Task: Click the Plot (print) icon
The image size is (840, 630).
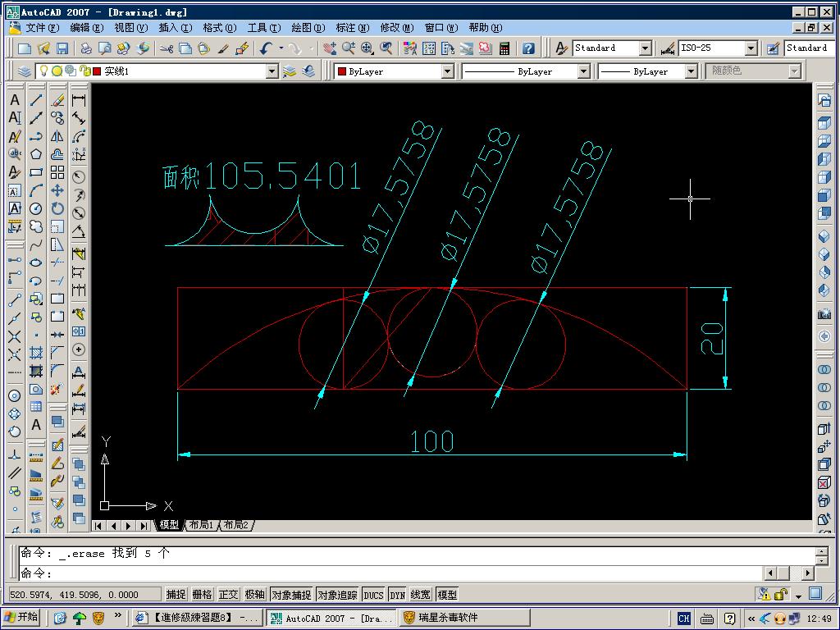Action: click(x=85, y=48)
